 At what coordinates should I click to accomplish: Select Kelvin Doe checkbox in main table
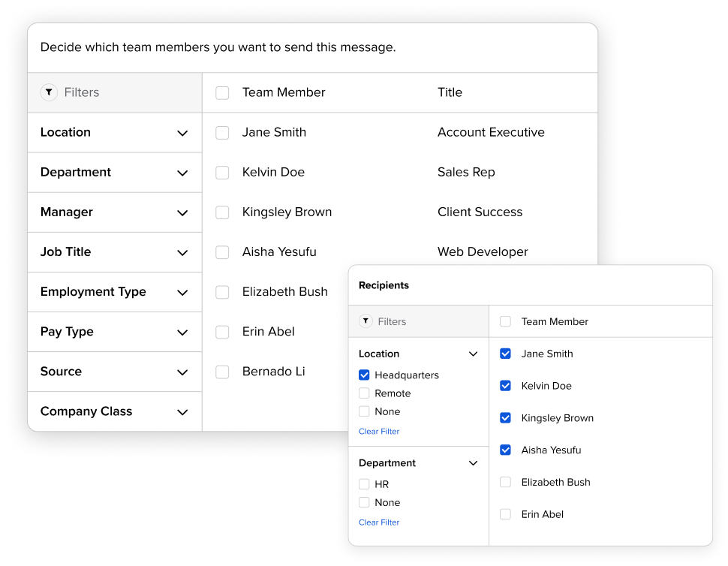(222, 173)
